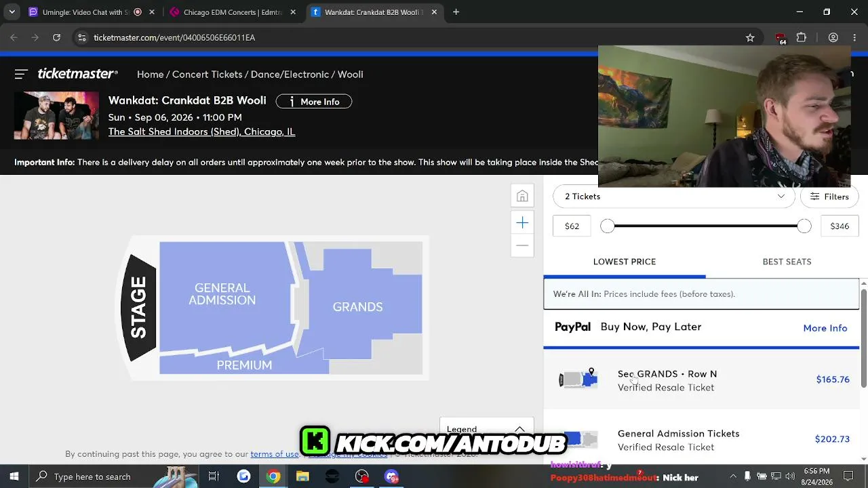
Task: Click the listings panel scrollbar
Action: [863, 339]
